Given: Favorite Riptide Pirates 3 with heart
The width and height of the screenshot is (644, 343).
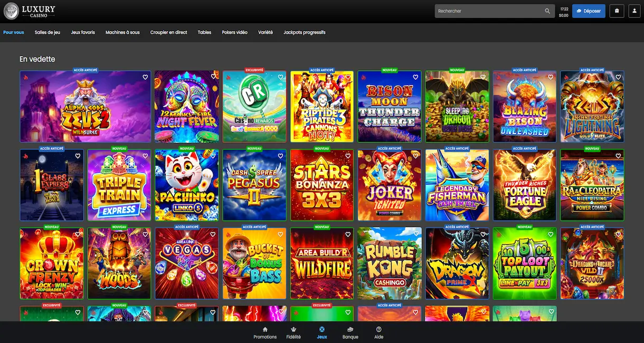Looking at the screenshot, I should click(x=348, y=77).
